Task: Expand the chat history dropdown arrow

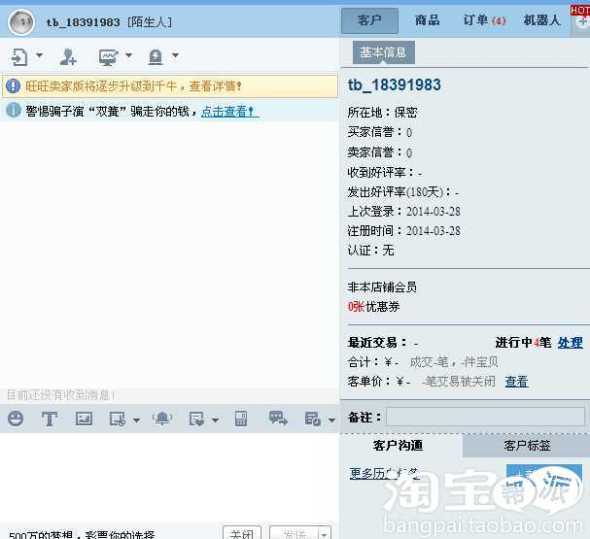Action: (331, 420)
